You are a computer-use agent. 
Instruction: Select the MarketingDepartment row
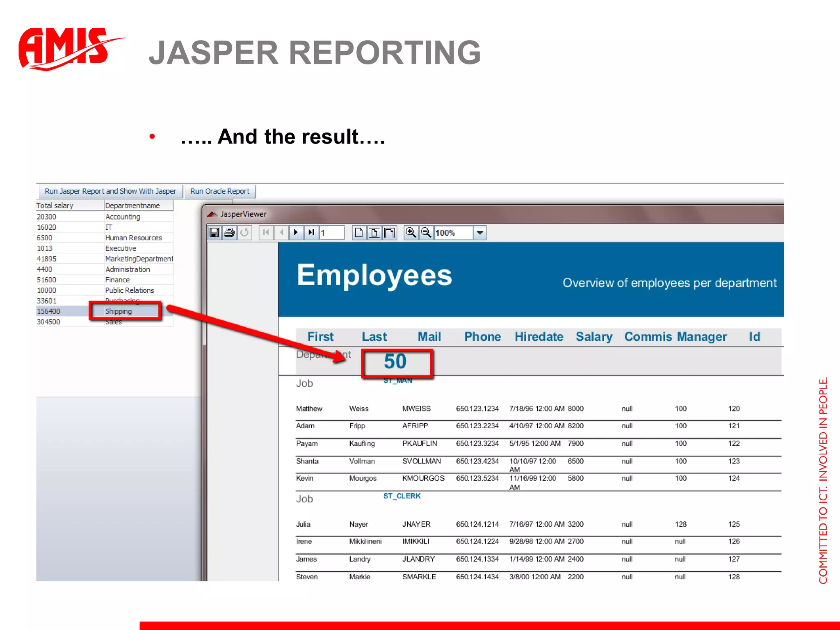tap(105, 259)
